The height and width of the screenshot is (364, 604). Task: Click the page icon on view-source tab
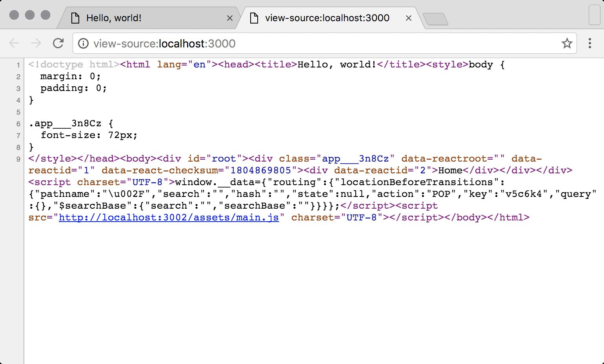pos(254,18)
